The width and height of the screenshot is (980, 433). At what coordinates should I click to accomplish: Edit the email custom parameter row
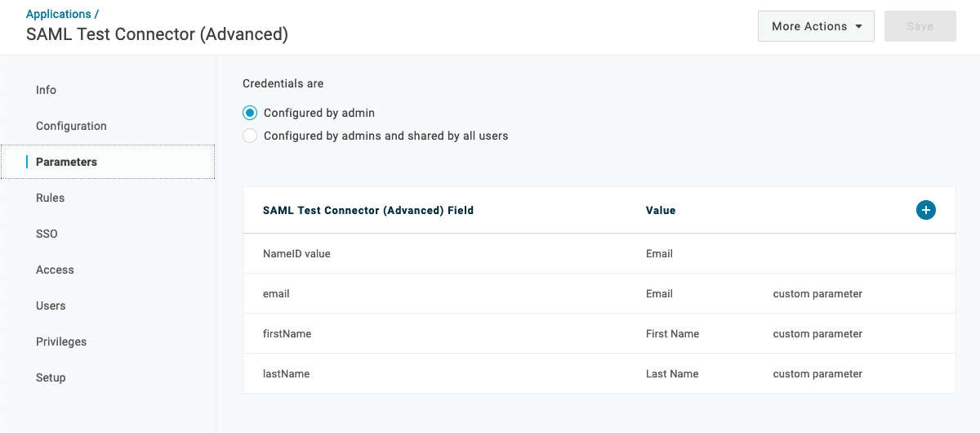pos(276,293)
